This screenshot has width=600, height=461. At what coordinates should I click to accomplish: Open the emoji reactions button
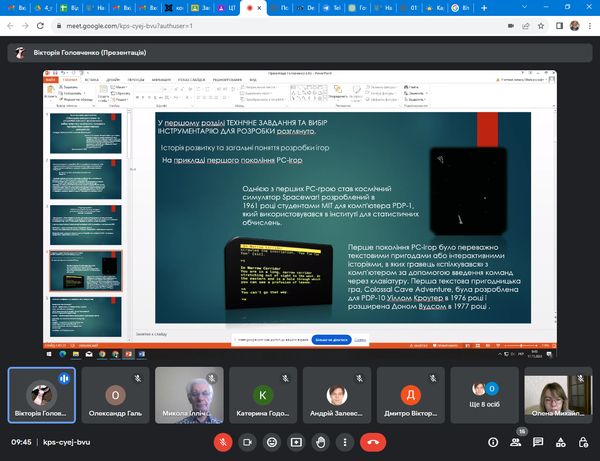[x=272, y=441]
